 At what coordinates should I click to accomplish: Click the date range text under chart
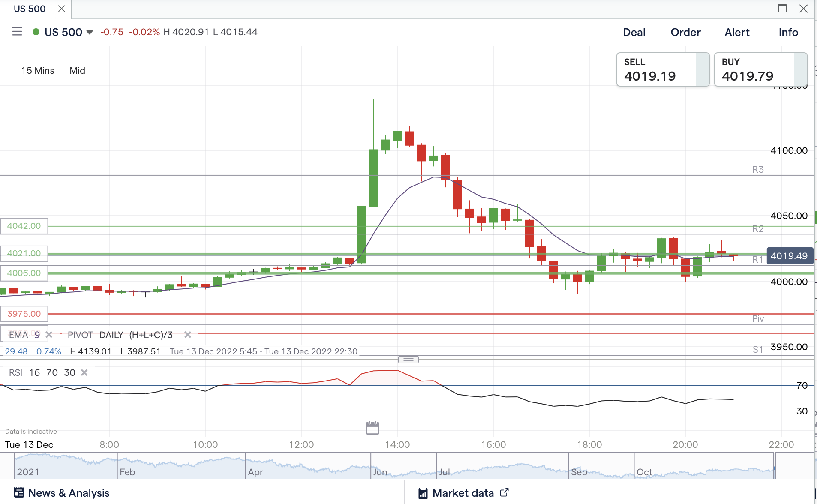click(264, 351)
